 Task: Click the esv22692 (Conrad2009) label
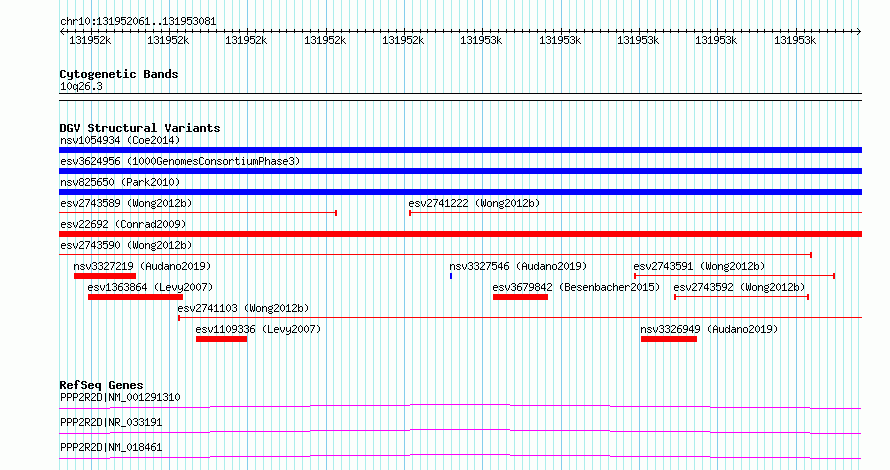[123, 224]
